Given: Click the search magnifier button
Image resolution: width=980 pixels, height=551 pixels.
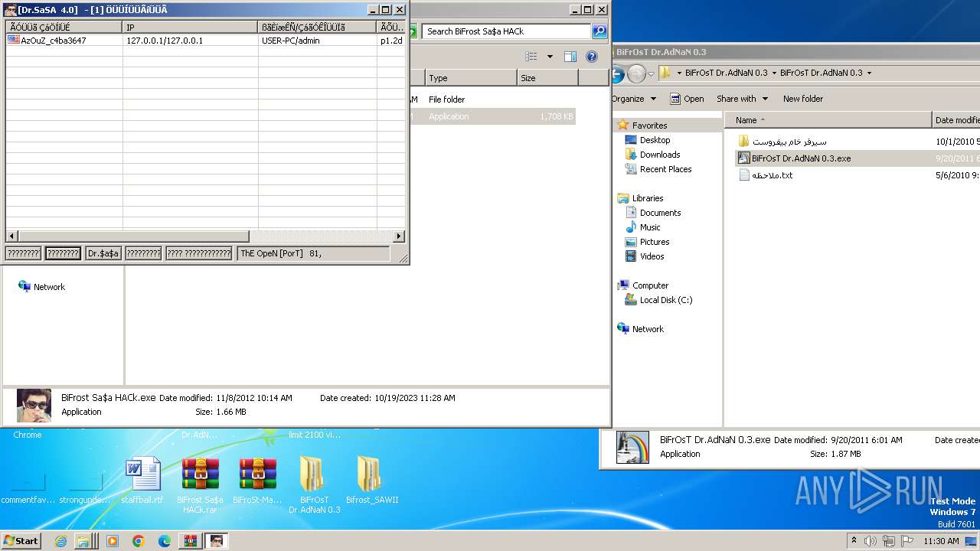Looking at the screenshot, I should 599,31.
